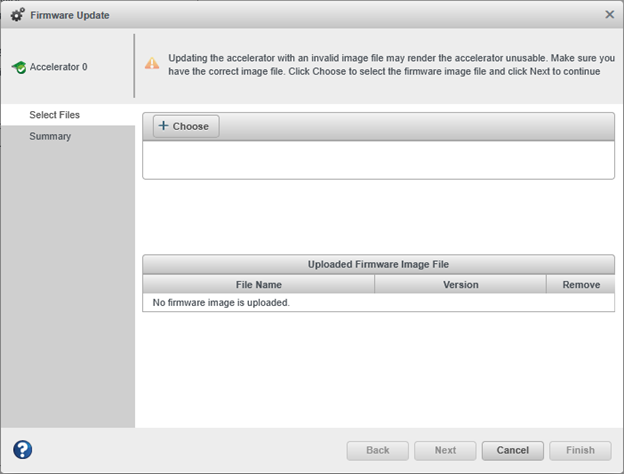Proceed with the Next button
The image size is (624, 474).
coord(445,450)
